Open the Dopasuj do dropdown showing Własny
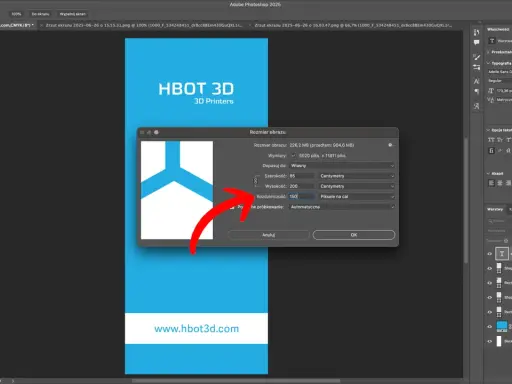The height and width of the screenshot is (384, 512). (342, 166)
